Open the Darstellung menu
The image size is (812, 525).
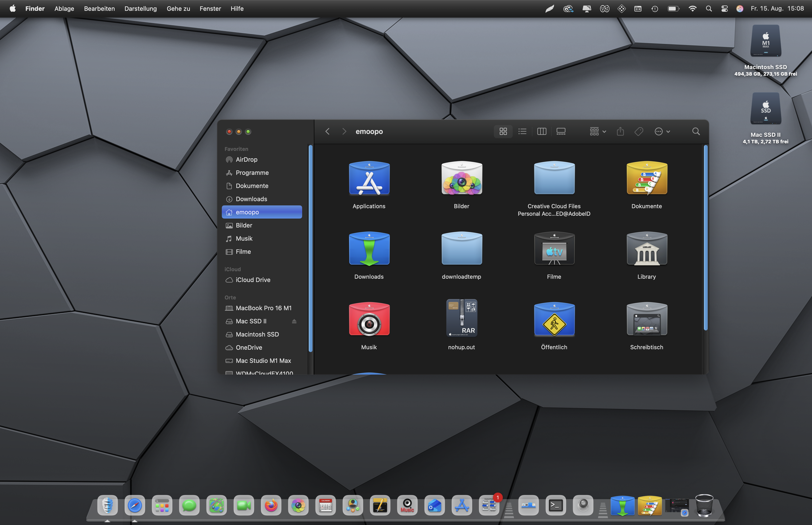click(x=141, y=8)
